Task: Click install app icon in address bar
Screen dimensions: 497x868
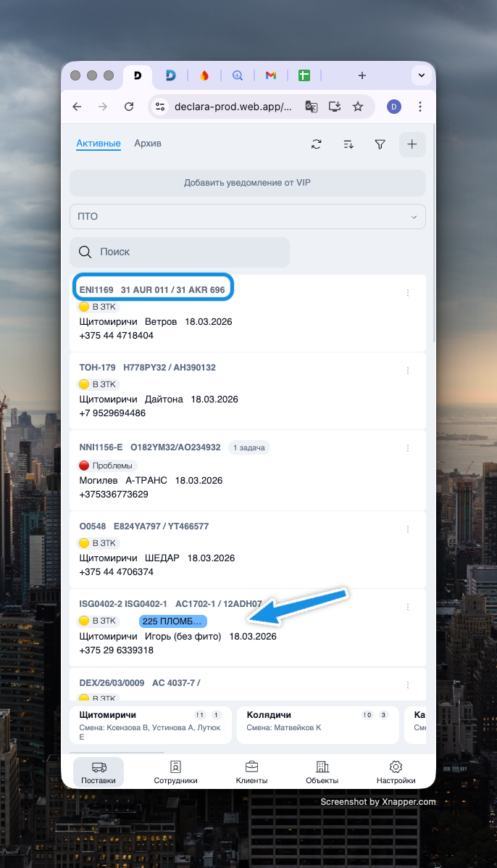Action: point(335,107)
